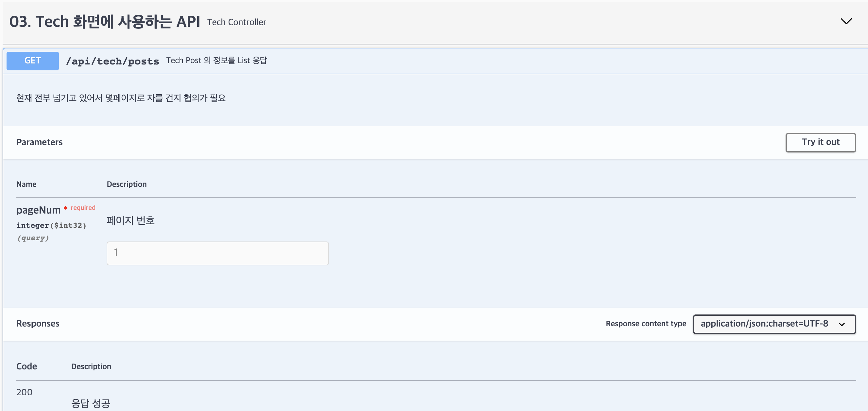Click the Response content type label

pos(646,324)
